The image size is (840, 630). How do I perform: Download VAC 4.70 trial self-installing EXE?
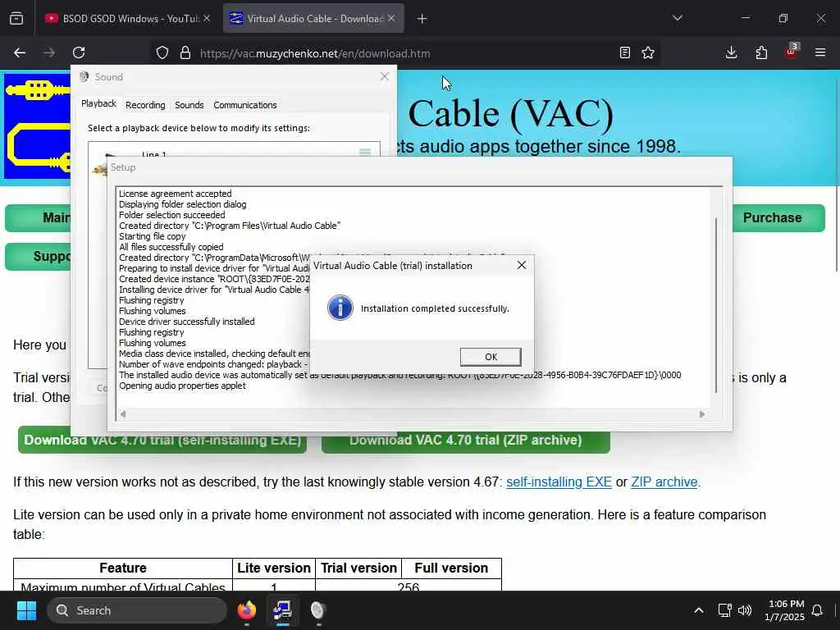pos(162,441)
